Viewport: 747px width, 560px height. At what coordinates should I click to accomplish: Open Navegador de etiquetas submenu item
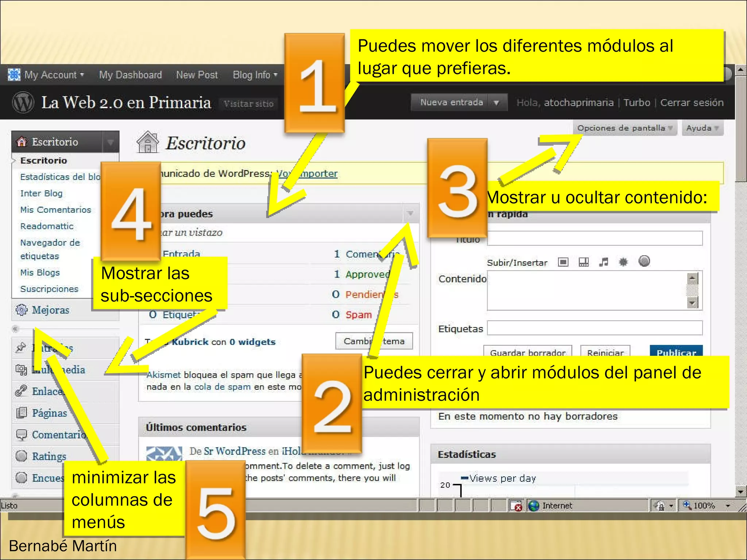click(50, 249)
